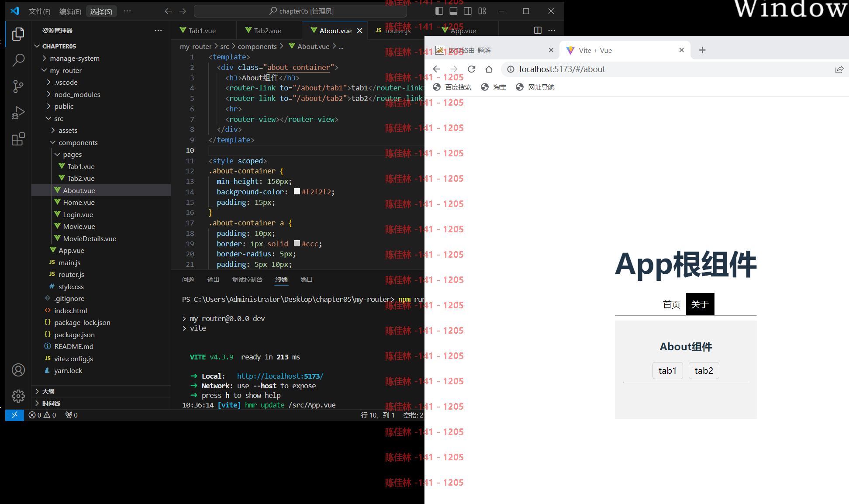Image resolution: width=849 pixels, height=504 pixels.
Task: Click the browser back arrow
Action: pos(436,69)
